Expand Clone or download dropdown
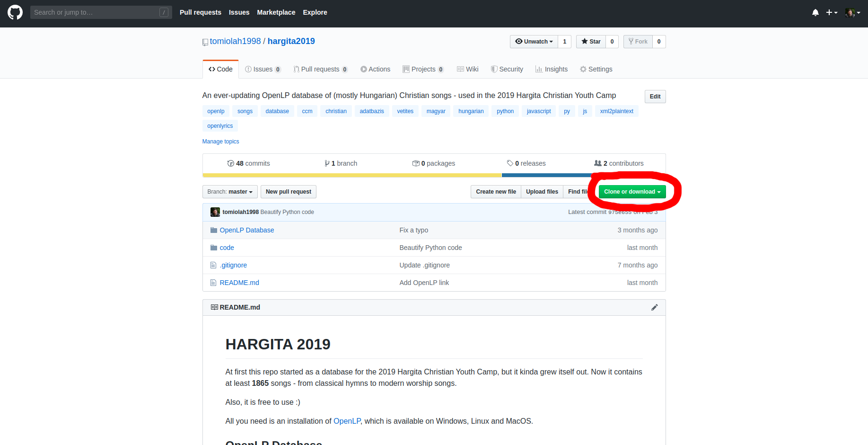This screenshot has width=868, height=445. click(x=632, y=192)
